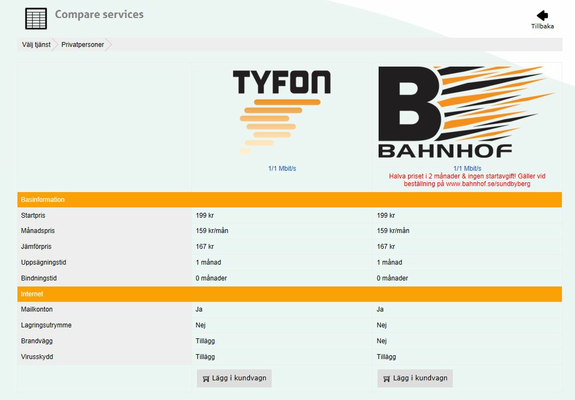Click the Bahnhof logo
575x400 pixels.
tap(466, 112)
